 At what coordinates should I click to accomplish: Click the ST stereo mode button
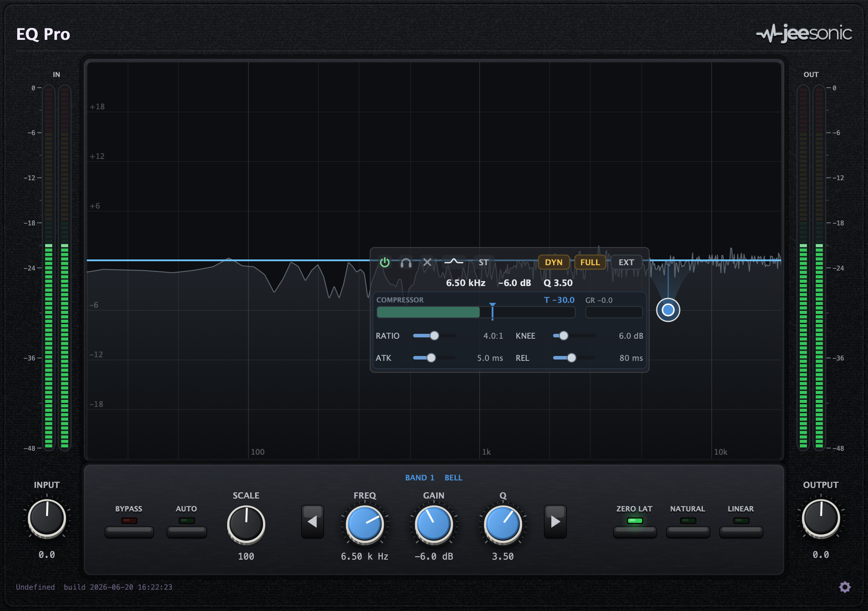click(x=483, y=263)
